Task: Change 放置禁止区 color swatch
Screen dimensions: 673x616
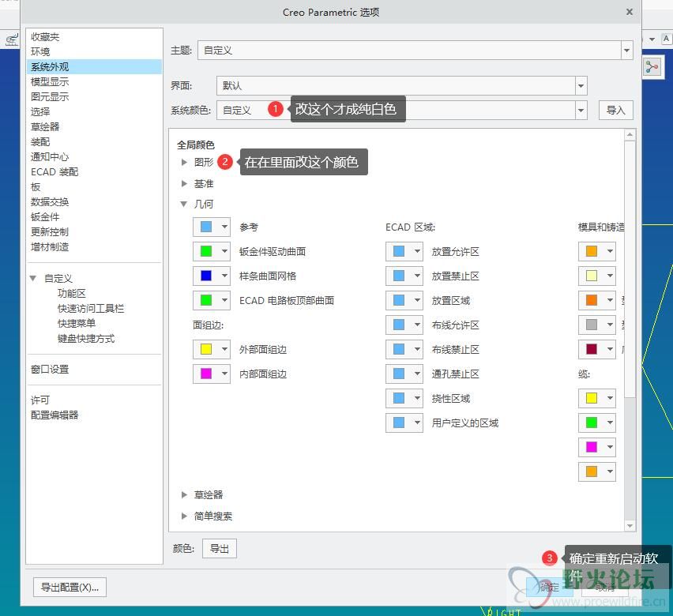Action: (399, 276)
